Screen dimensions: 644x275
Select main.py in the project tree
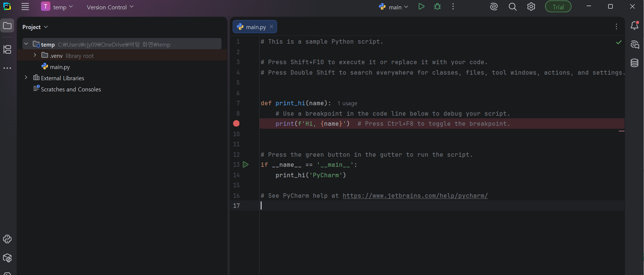(x=60, y=67)
